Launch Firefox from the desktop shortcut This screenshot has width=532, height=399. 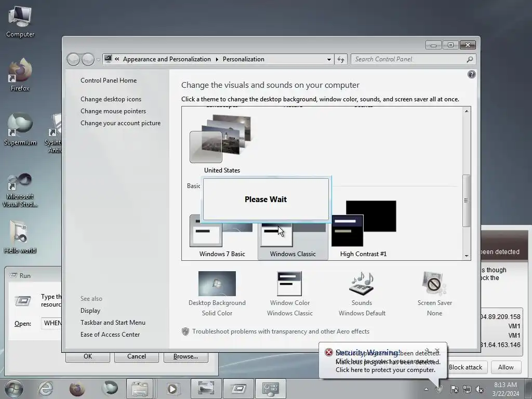20,75
